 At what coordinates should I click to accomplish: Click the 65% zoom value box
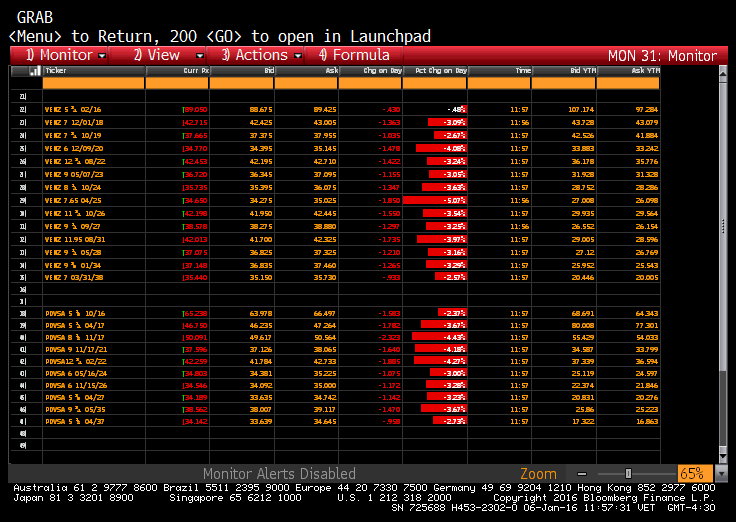point(695,473)
